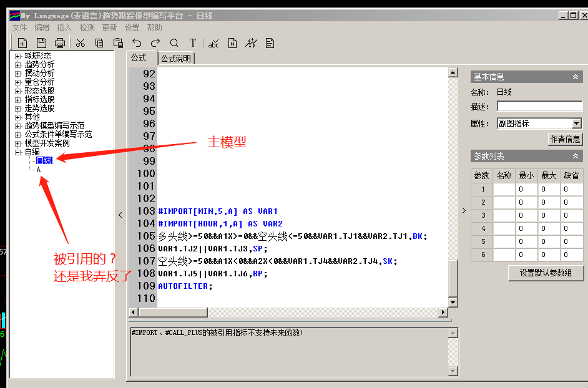Screen dimensions: 588x388
Task: Collapse the 基本信息 panel
Action: coord(576,77)
